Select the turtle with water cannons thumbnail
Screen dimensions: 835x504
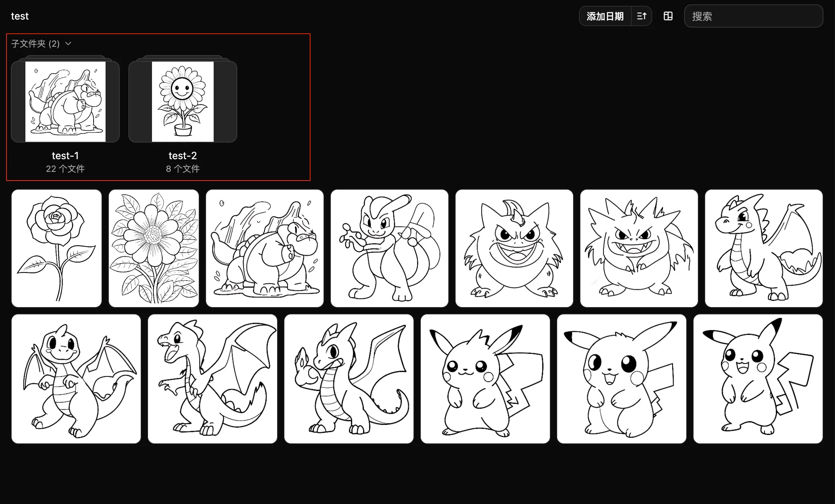265,248
